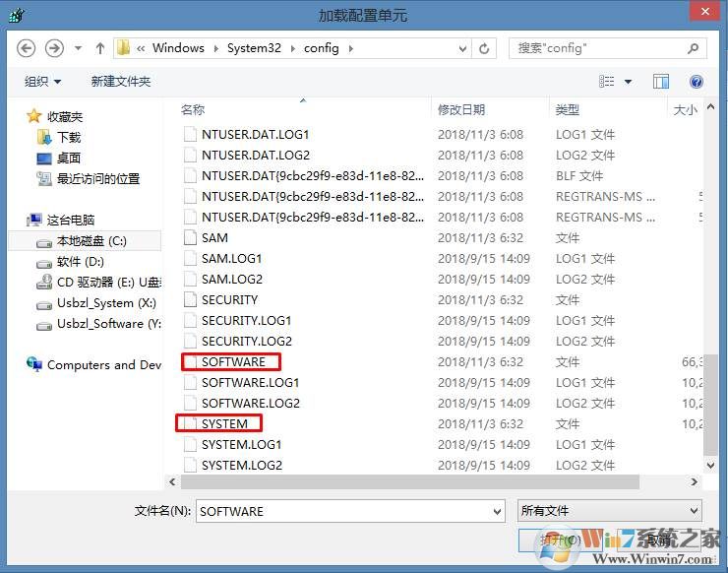Select the NTUSER.DAT BLF 文件 entry
728x573 pixels.
pyautogui.click(x=313, y=175)
